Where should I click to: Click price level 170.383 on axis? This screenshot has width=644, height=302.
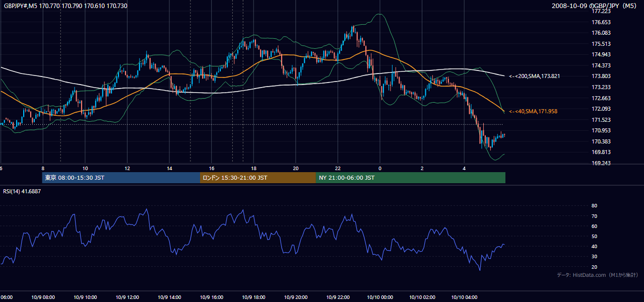602,141
